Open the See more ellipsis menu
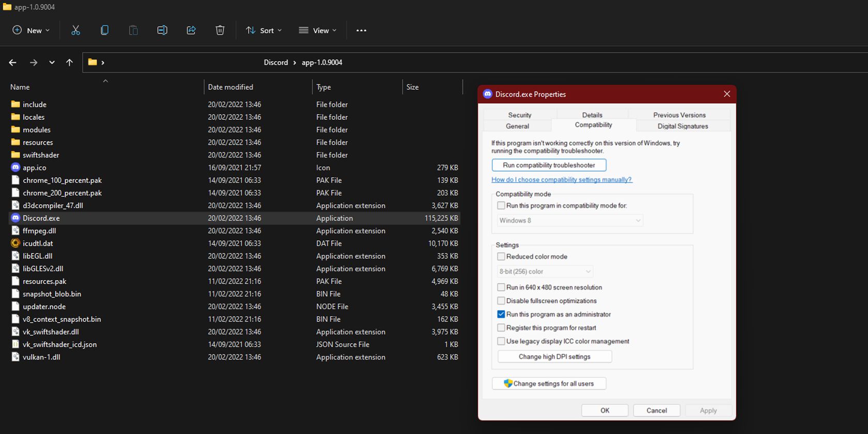Screen dimensions: 868x434 [361, 30]
